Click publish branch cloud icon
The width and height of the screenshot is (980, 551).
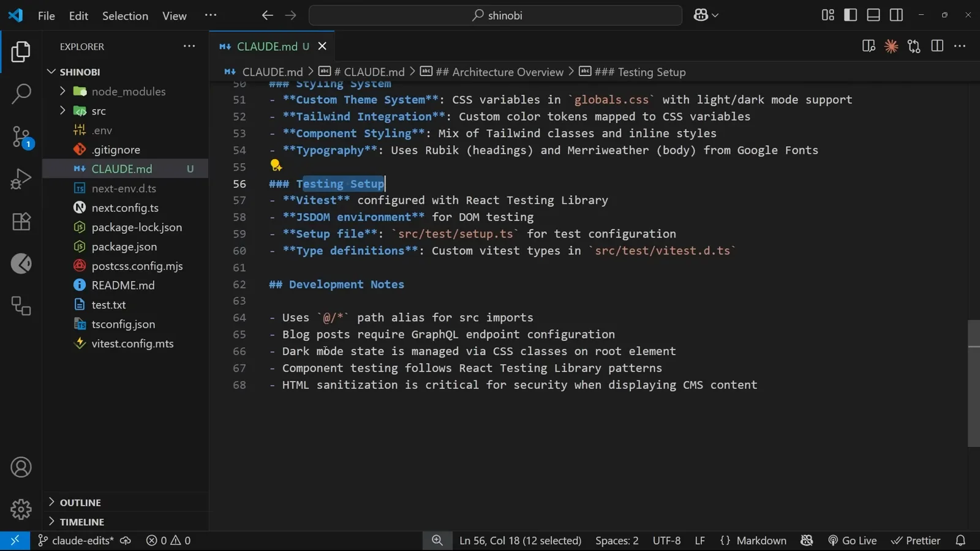126,541
